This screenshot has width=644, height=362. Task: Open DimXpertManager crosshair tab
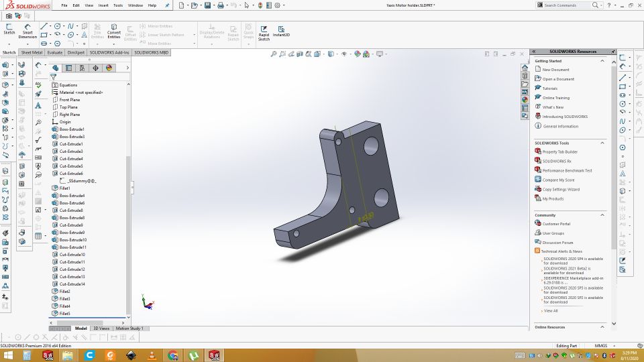(x=95, y=68)
